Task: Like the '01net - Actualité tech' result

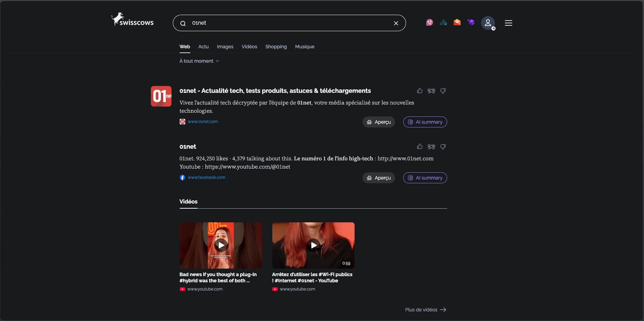Action: point(420,91)
